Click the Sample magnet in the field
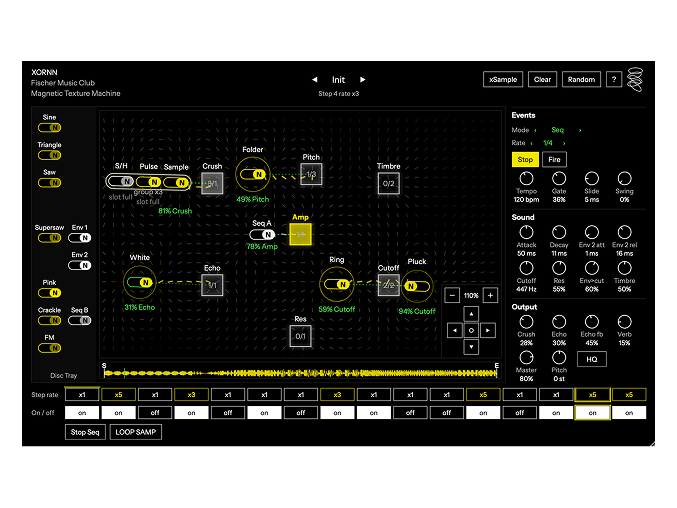 177,182
